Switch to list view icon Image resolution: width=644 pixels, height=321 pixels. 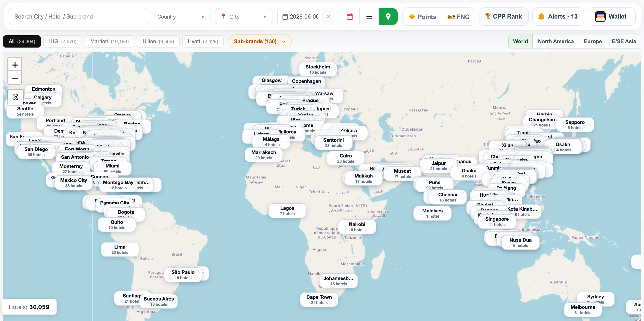pos(369,17)
